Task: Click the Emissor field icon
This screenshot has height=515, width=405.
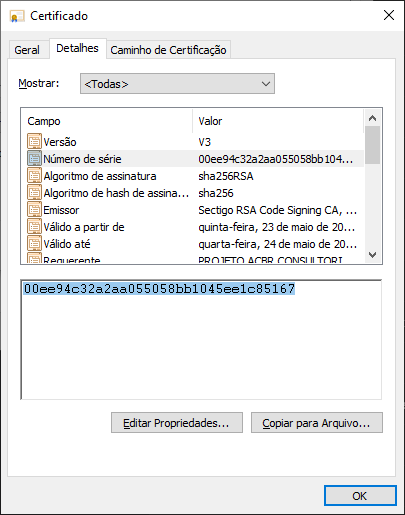Action: click(x=34, y=209)
